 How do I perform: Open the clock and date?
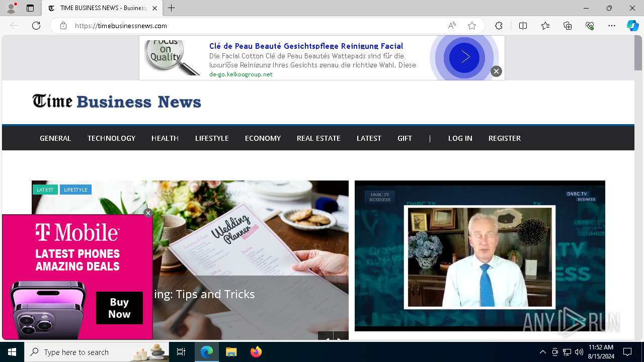click(x=601, y=352)
